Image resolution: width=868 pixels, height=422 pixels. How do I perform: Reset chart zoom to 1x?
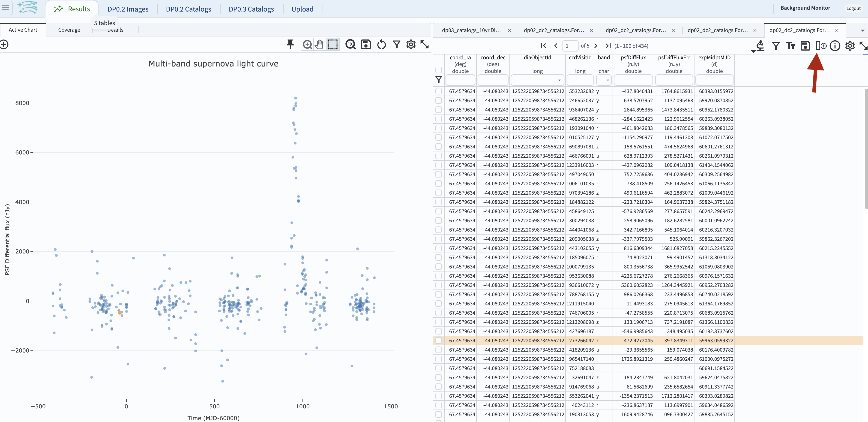[x=350, y=44]
